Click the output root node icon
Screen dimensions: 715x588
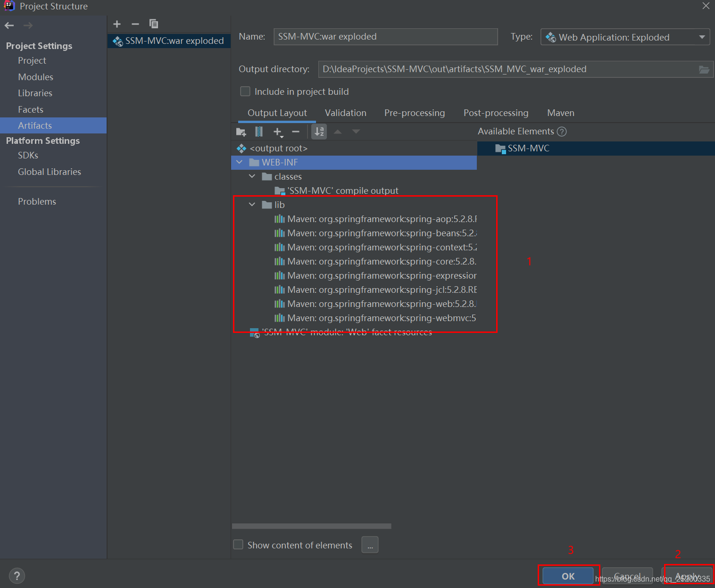pos(241,149)
